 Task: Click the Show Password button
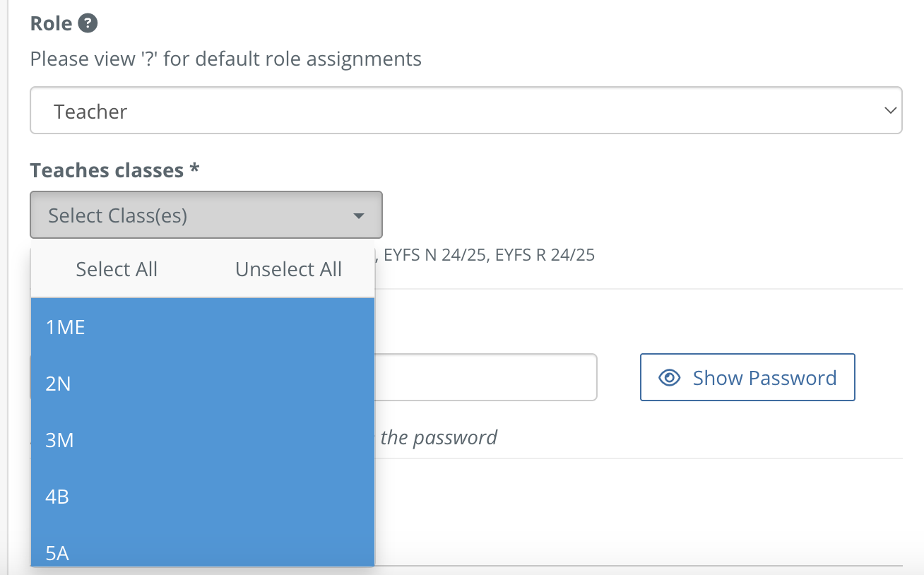click(747, 377)
